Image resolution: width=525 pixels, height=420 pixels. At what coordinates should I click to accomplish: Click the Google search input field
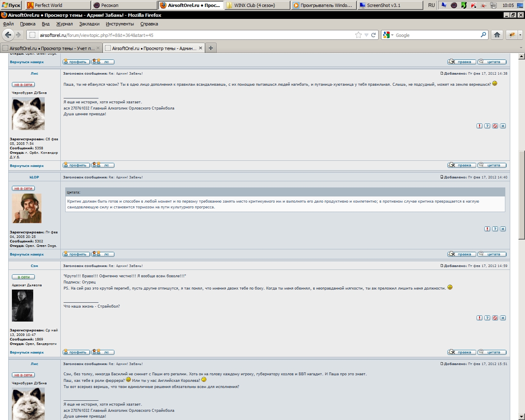(437, 35)
